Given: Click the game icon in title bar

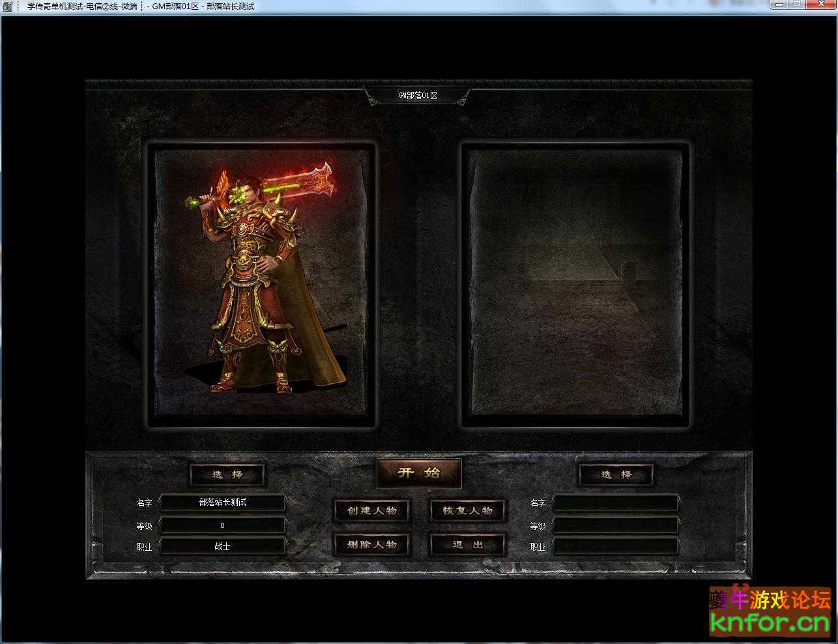Looking at the screenshot, I should 8,7.
